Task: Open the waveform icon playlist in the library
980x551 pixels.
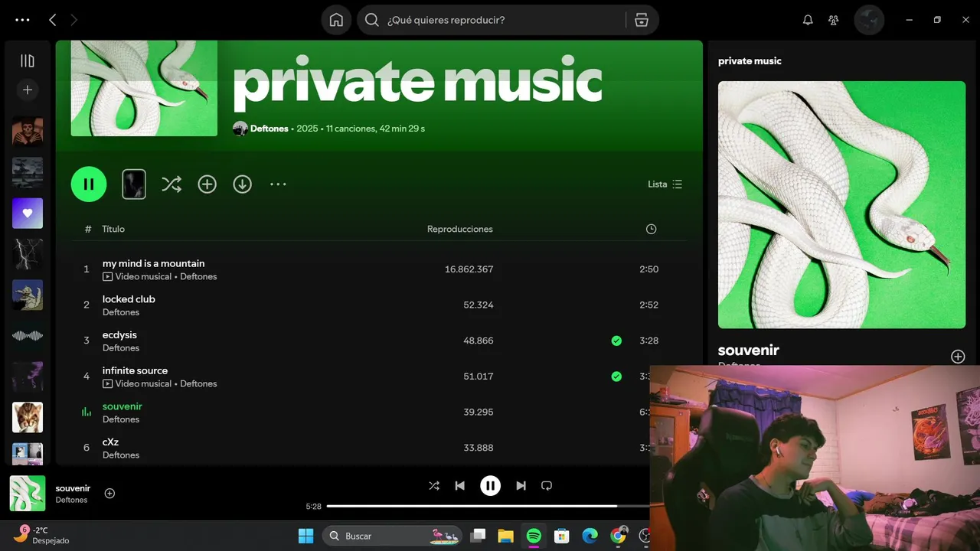Action: [28, 336]
